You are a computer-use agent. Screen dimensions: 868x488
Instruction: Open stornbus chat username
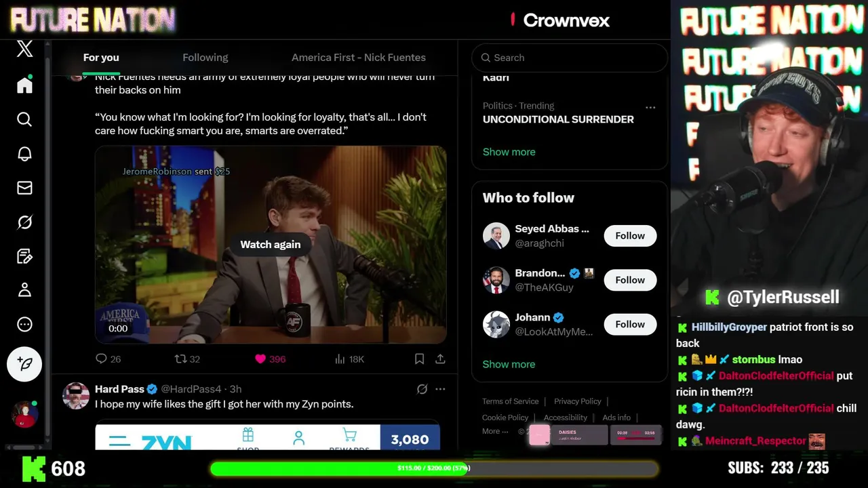[x=753, y=359]
